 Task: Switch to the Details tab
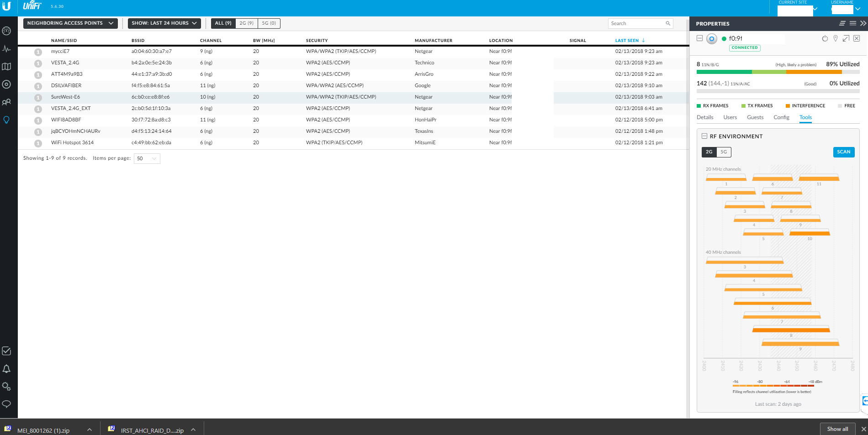[x=704, y=117]
